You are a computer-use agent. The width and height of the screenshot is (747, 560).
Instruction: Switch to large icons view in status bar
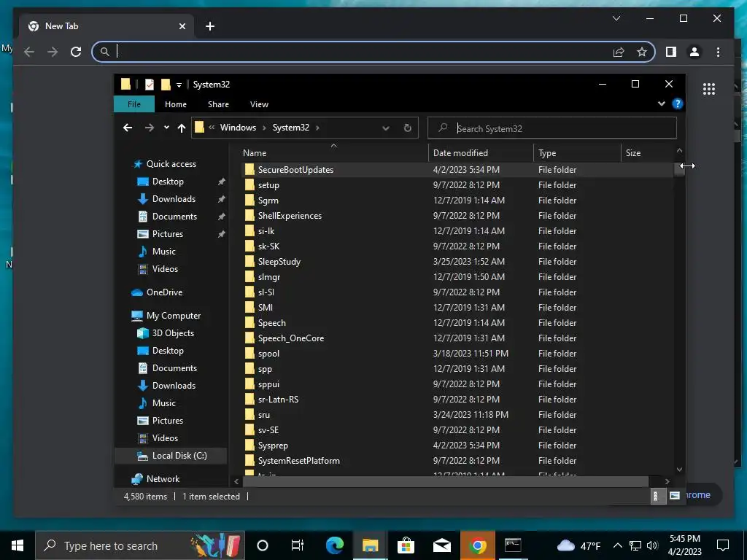point(675,496)
